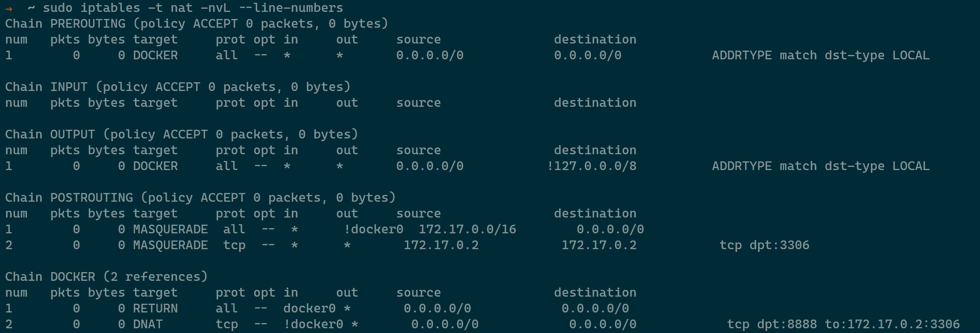Click the !127.0.0.0/8 destination in OUTPUT chain
This screenshot has width=980, height=333.
point(592,166)
